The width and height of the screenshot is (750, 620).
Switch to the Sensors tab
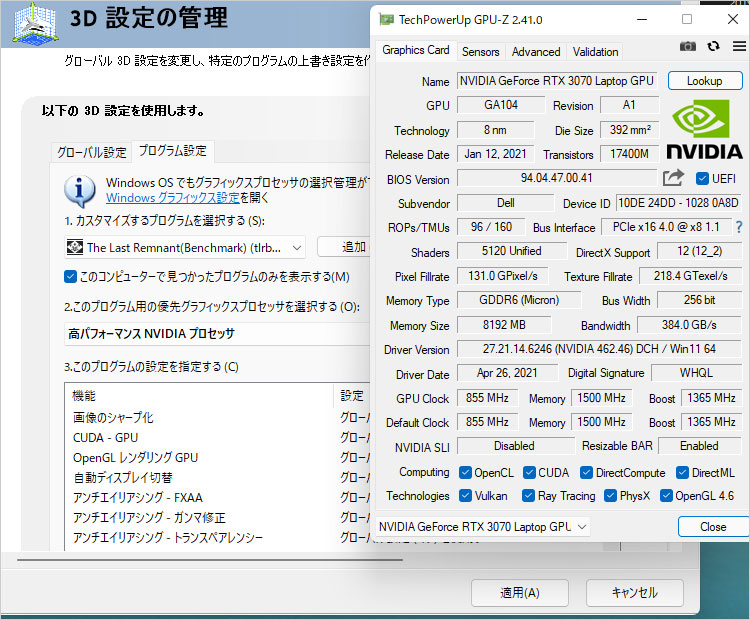click(x=480, y=52)
